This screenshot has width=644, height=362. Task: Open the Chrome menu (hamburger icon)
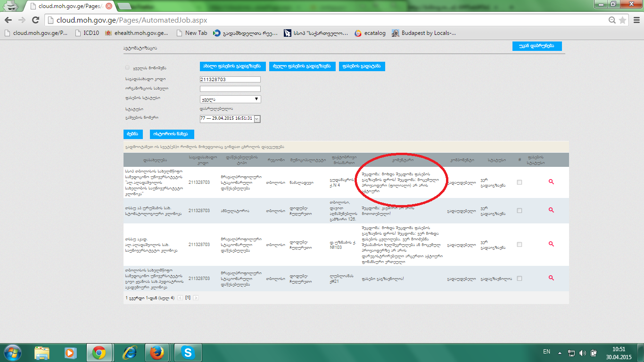point(635,20)
